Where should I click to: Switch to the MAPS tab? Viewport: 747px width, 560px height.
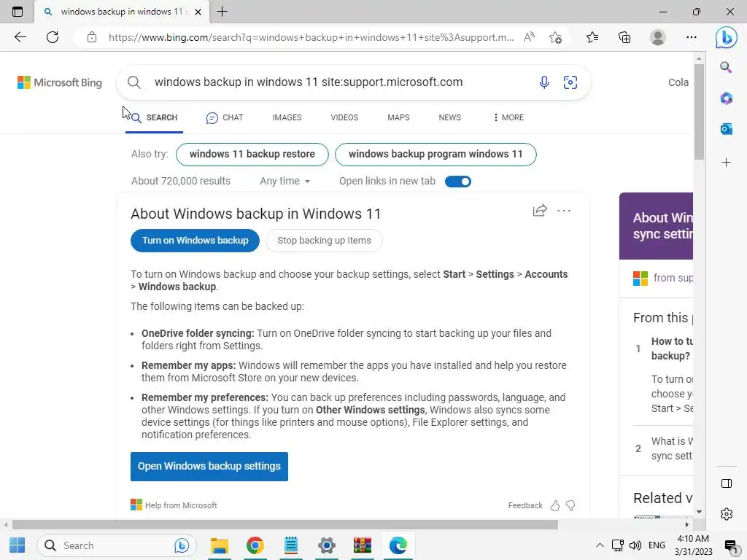398,117
